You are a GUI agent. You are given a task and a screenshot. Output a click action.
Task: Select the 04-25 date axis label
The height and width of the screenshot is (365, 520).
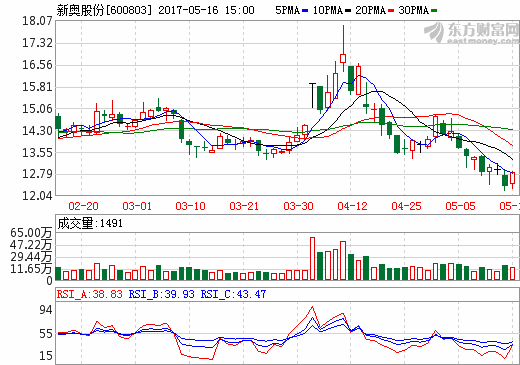406,206
